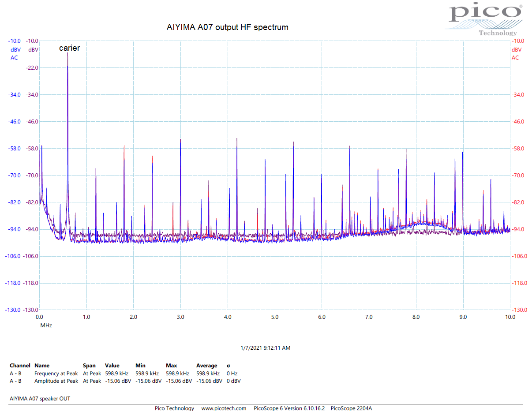Image resolution: width=532 pixels, height=411 pixels.
Task: Click the "-15.06 dBV" Max cell
Action: tap(179, 381)
